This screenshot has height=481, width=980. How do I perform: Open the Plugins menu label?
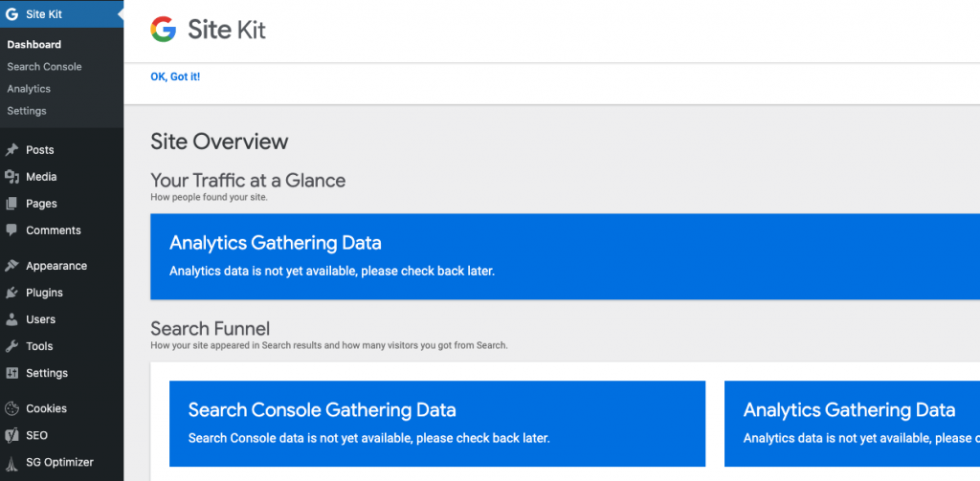pos(44,293)
